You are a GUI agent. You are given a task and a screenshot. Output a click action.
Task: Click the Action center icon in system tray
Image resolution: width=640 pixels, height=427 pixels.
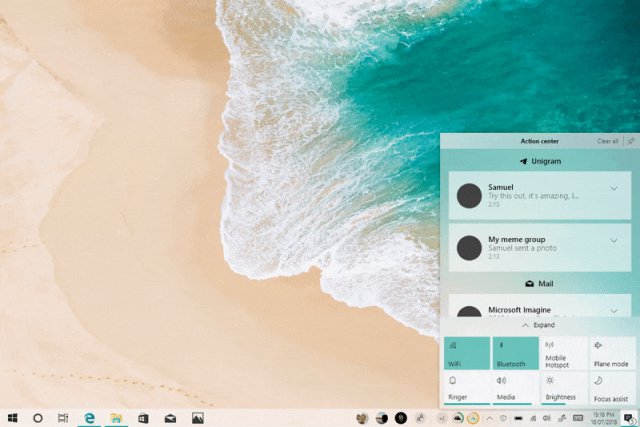[627, 417]
